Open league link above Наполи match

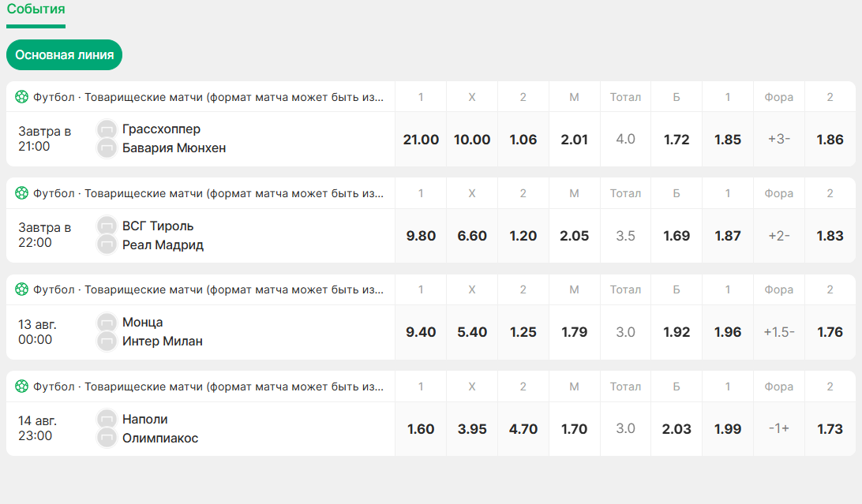(208, 386)
